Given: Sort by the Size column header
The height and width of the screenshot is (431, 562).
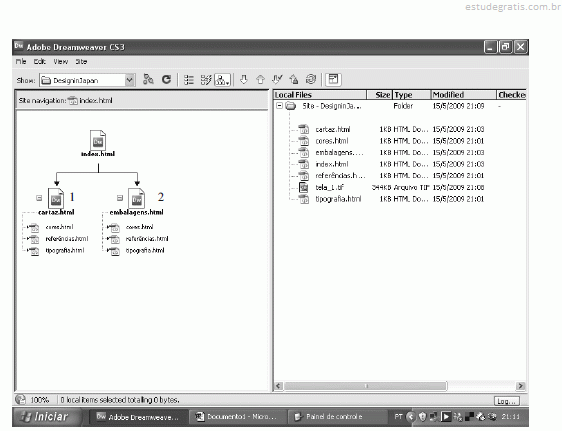Looking at the screenshot, I should [380, 95].
